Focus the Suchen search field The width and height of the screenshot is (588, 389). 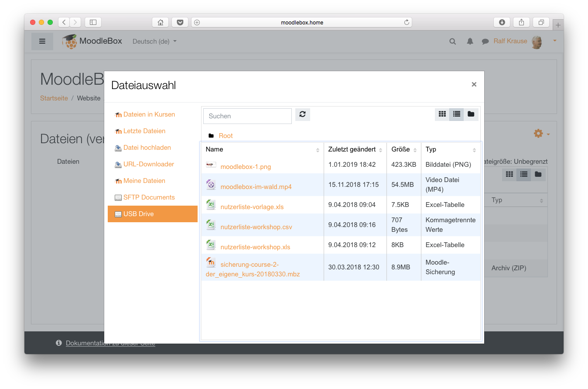coord(247,116)
